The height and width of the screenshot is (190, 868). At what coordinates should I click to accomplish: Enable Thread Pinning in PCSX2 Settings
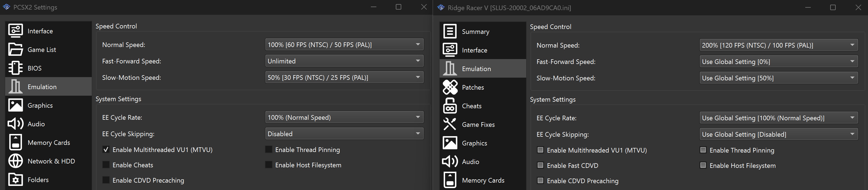point(268,150)
